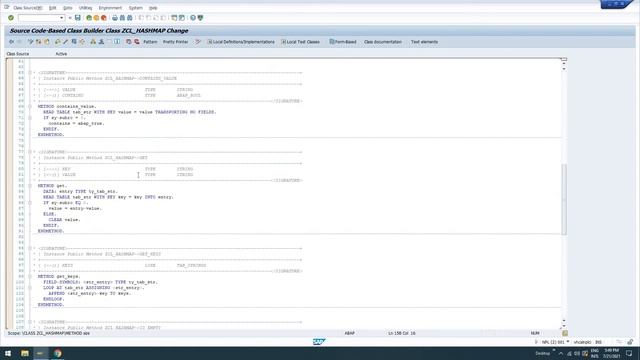Click the red Cancel round icon
This screenshot has height=360, width=640.
[104, 18]
